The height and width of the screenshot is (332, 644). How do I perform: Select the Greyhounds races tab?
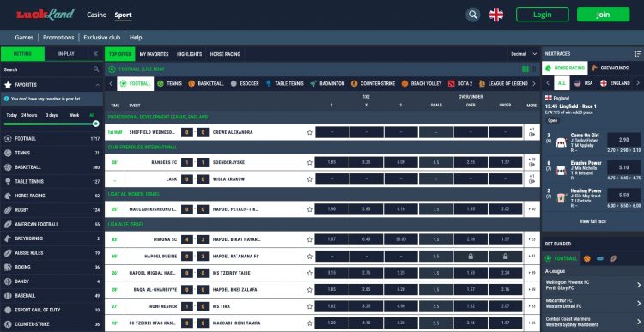(610, 68)
